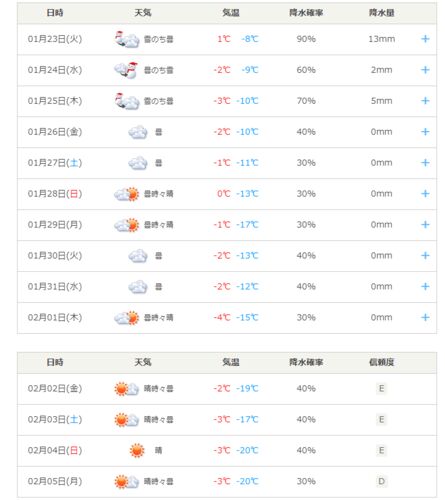Expand hourly details for 01月26日(金)
This screenshot has height=500, width=445.
tap(425, 132)
